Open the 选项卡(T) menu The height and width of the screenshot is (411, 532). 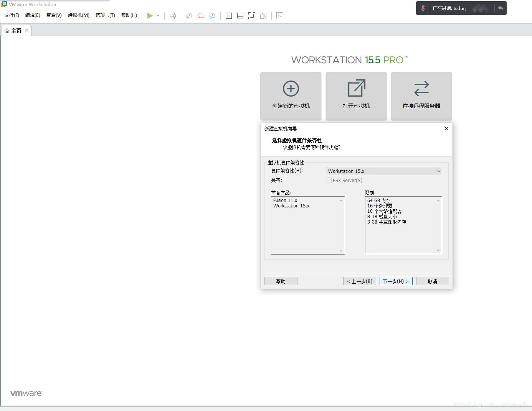105,15
